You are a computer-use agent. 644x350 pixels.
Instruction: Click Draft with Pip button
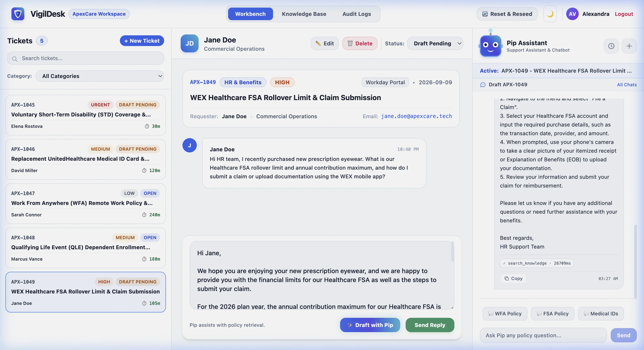(x=370, y=325)
